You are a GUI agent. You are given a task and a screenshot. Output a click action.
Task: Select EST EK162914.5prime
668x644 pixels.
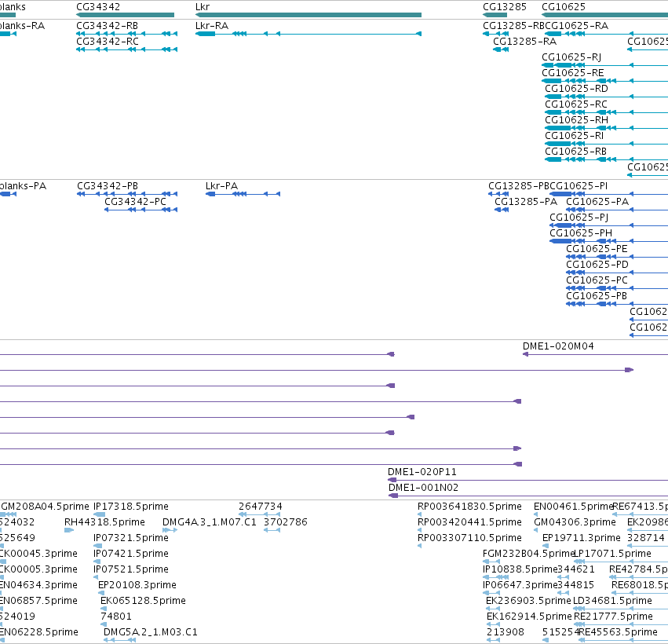pos(529,617)
